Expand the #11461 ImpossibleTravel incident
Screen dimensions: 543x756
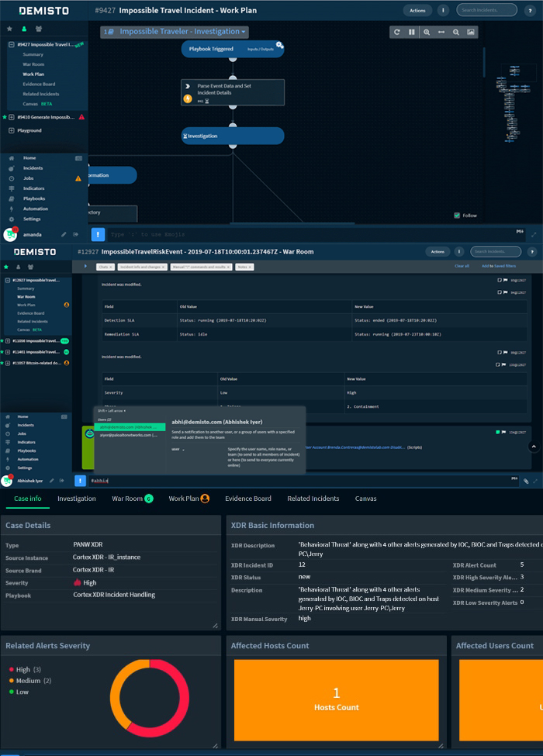click(x=8, y=352)
